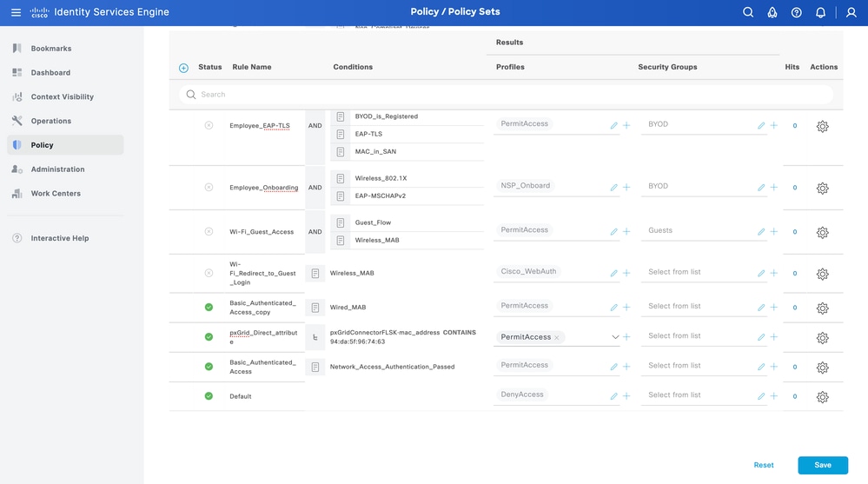868x484 pixels.
Task: Click the AND operator for Employee_Onboarding
Action: [315, 188]
